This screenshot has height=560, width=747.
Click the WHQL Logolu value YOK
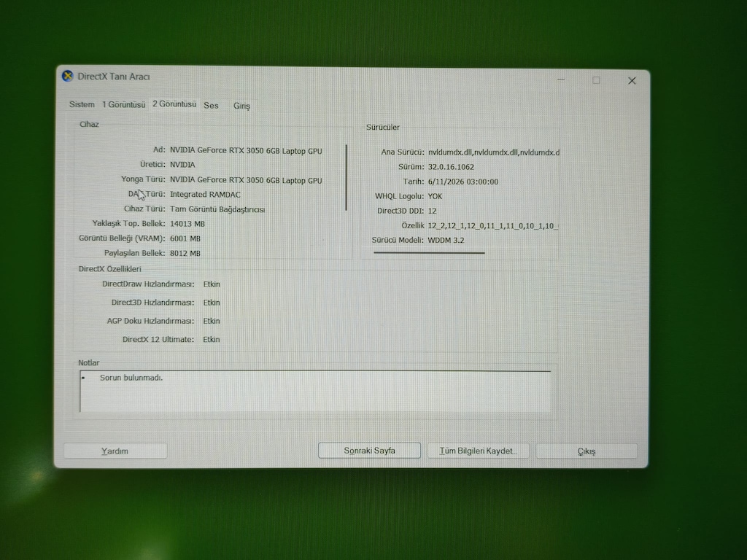pyautogui.click(x=435, y=196)
